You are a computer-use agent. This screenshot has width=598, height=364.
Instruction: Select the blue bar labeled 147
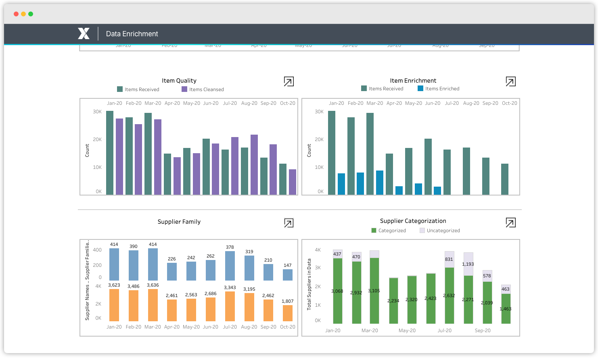[x=288, y=275]
